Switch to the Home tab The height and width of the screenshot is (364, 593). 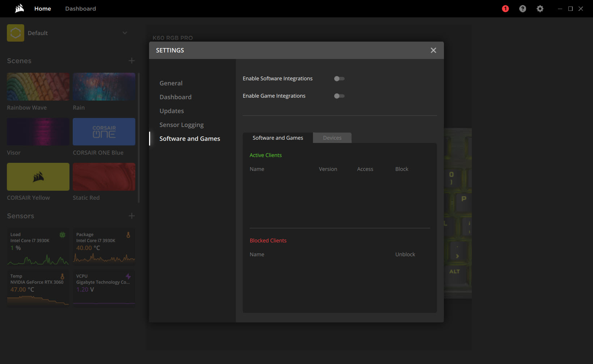pyautogui.click(x=43, y=9)
